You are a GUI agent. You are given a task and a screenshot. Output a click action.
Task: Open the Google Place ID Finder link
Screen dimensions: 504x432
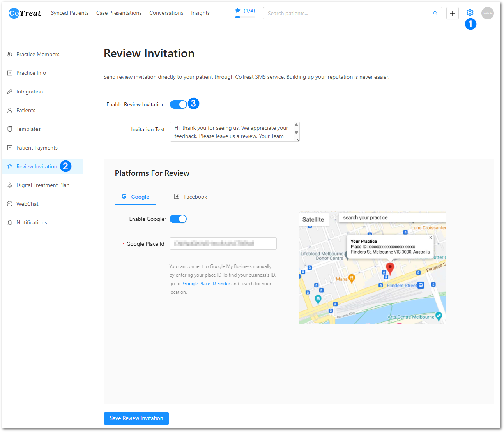(x=206, y=284)
